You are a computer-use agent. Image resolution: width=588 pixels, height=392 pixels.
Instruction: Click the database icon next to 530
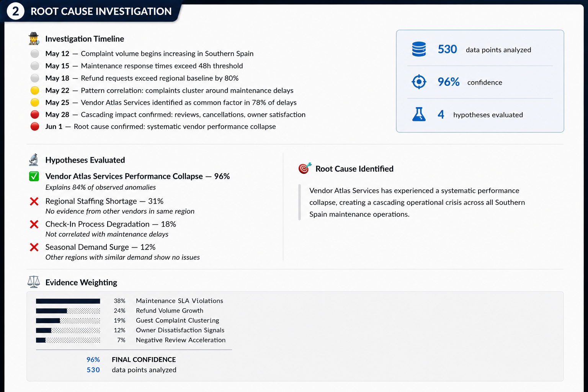click(419, 49)
